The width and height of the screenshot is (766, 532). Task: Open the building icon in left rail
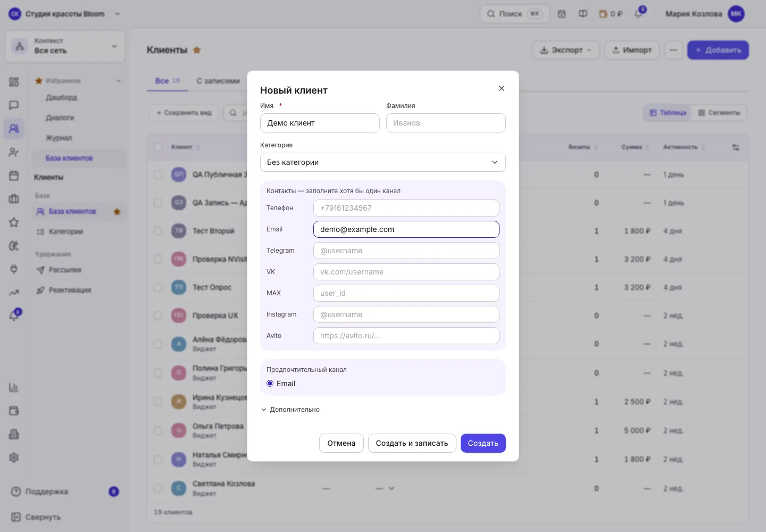click(x=14, y=434)
